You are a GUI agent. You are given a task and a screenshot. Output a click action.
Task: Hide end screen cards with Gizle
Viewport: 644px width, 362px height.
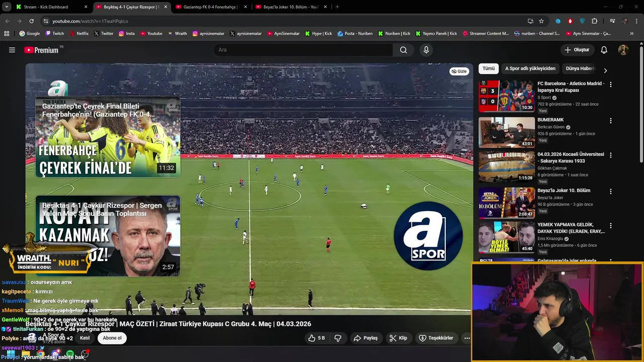coord(459,71)
